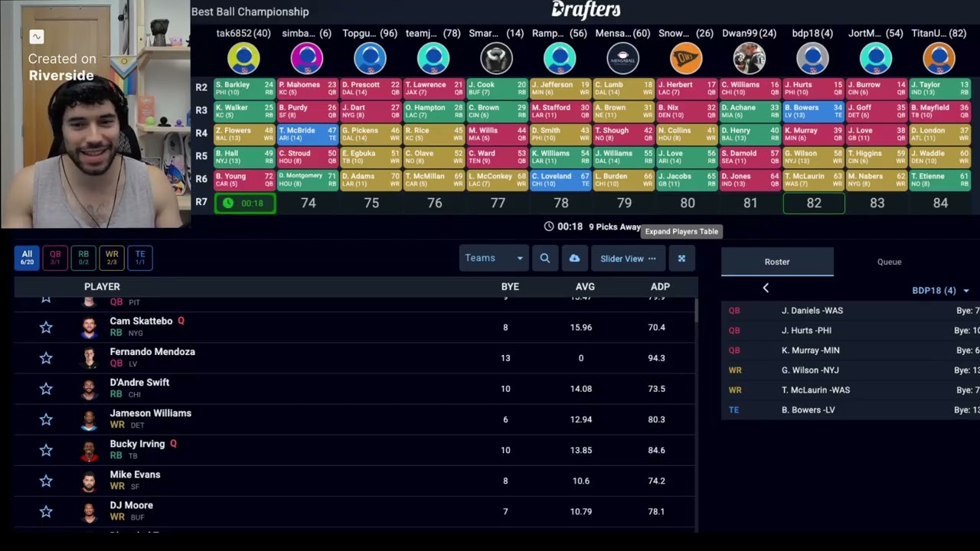
Task: Toggle the star for Mike Evans
Action: tap(46, 481)
